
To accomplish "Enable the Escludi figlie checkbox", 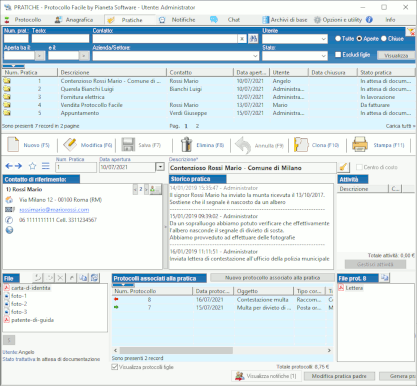I will coord(338,54).
